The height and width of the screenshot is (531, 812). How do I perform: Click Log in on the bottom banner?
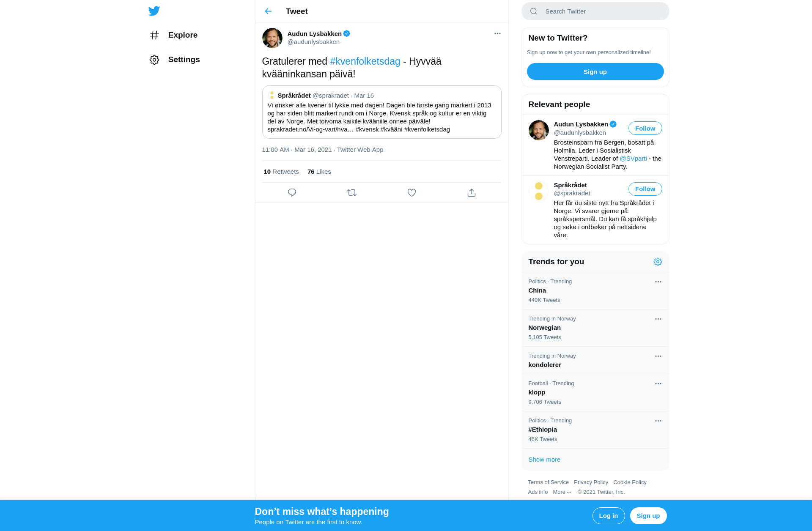tap(608, 516)
